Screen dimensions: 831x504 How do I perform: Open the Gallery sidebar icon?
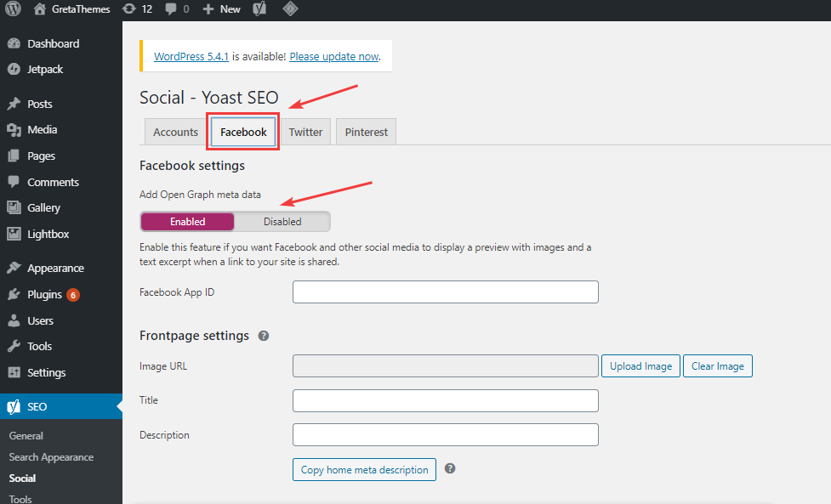15,207
